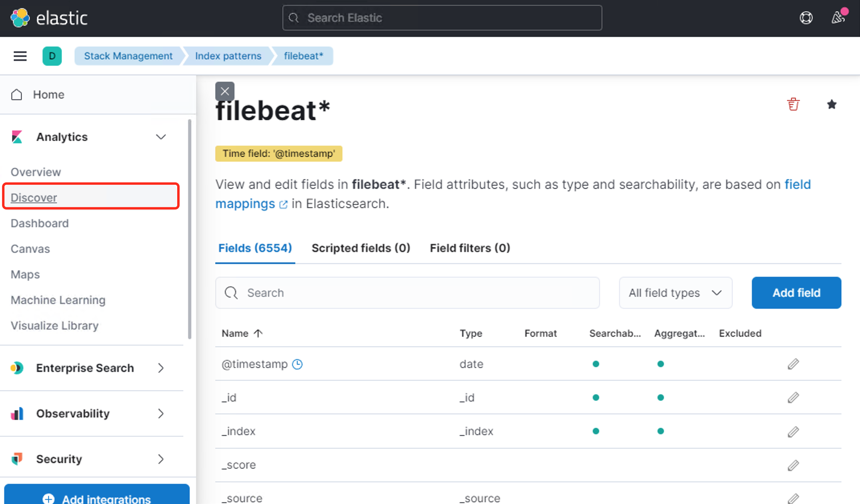Edit the @timestamp field with pencil
This screenshot has width=860, height=504.
pos(793,364)
